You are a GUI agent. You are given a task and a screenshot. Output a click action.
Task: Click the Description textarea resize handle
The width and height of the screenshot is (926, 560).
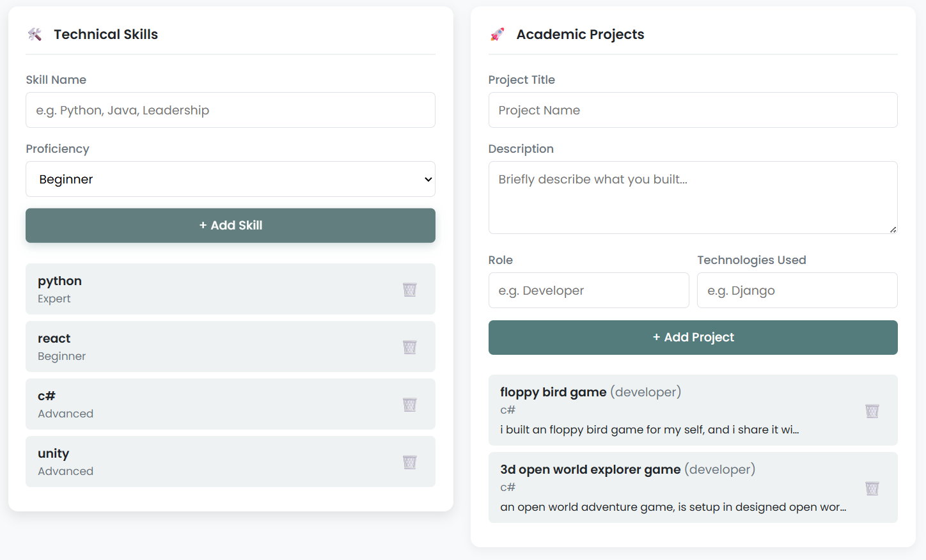[893, 229]
